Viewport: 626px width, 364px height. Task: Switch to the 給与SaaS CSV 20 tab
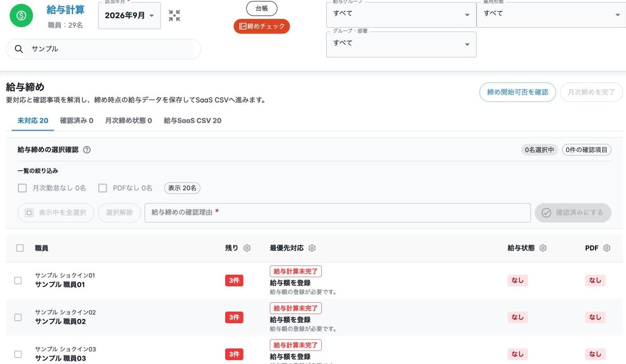point(193,120)
